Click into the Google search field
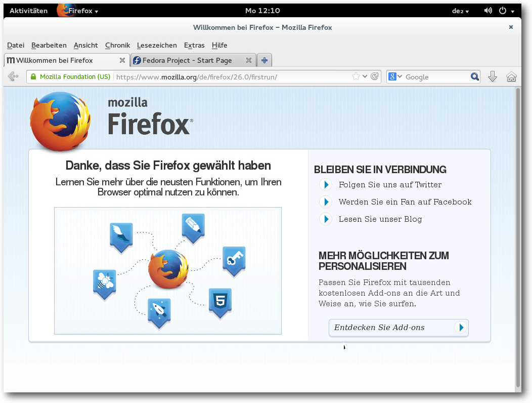Viewport: 532px width, 403px height. tap(435, 77)
